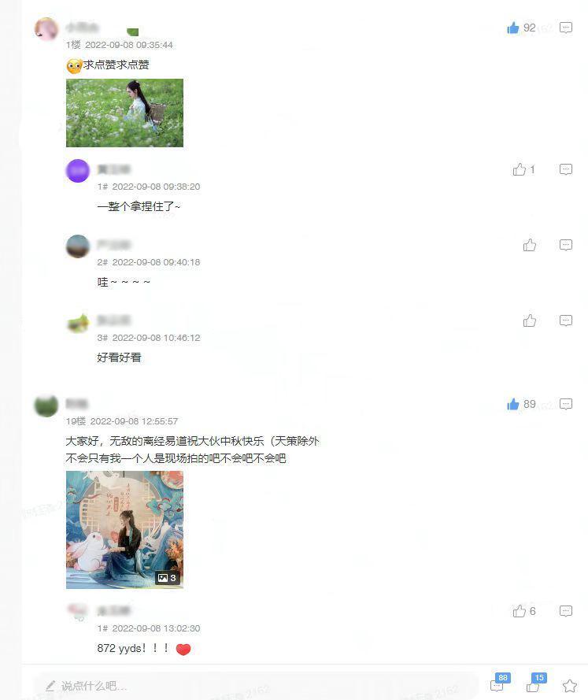Image resolution: width=588 pixels, height=700 pixels.
Task: Reply to the '872 yyds' comment
Action: (566, 611)
